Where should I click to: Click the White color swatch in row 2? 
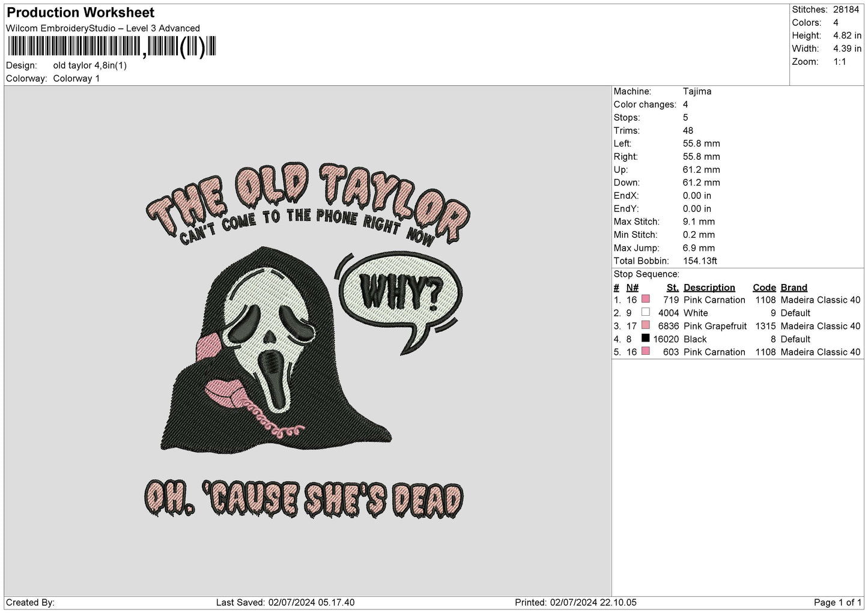pos(646,312)
